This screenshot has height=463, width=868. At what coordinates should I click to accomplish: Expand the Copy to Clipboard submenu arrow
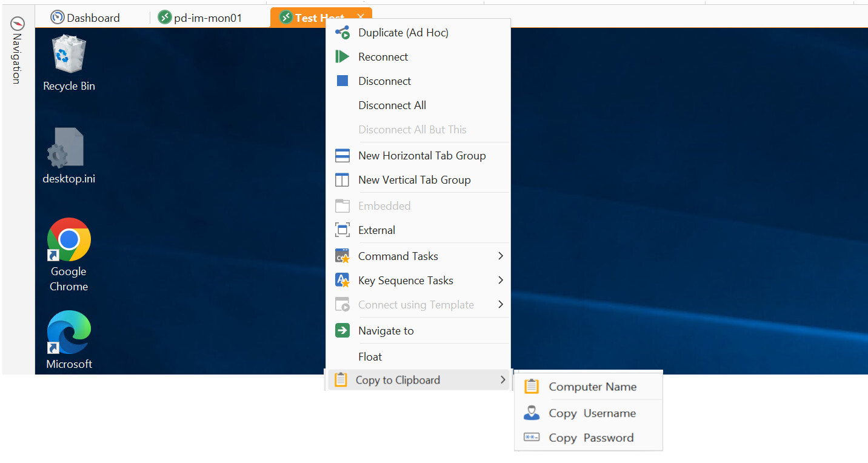point(502,380)
